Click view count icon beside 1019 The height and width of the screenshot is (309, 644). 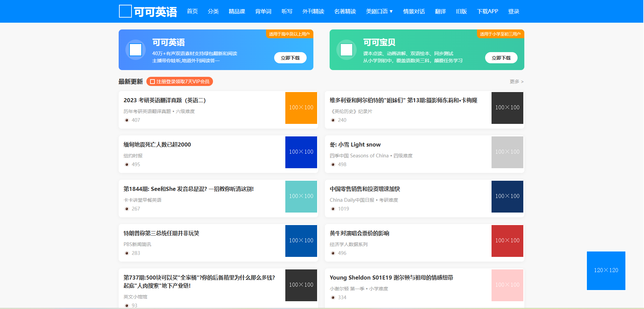(333, 209)
